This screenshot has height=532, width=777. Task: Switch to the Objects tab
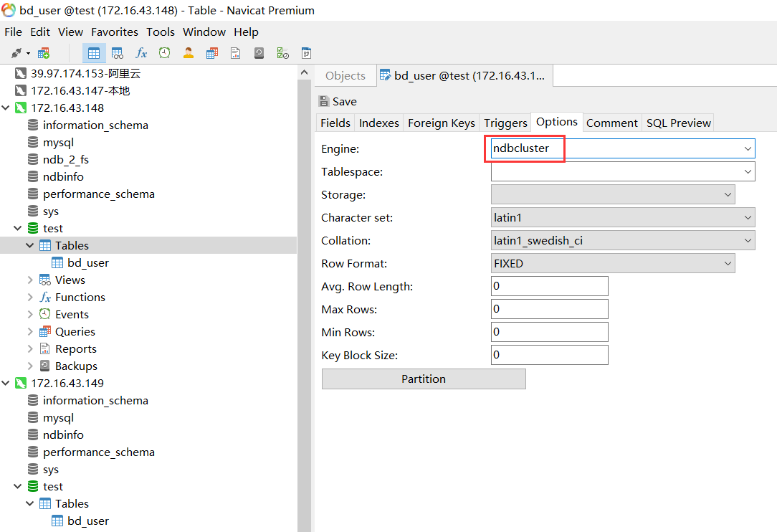click(x=345, y=76)
